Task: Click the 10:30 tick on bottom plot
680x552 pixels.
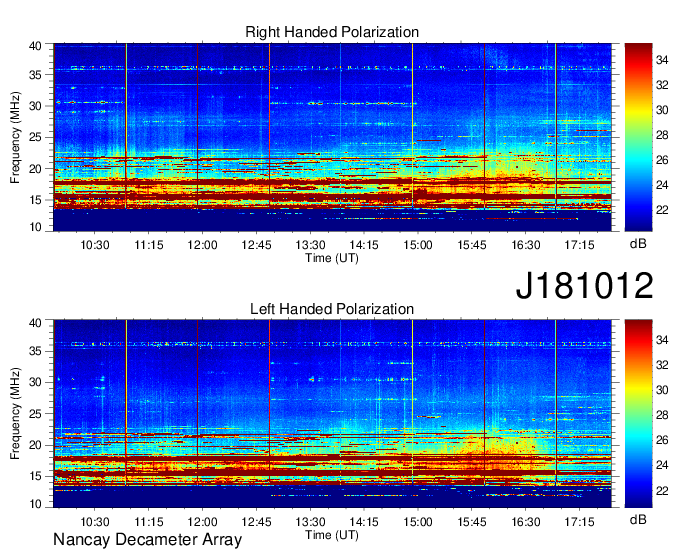Action: tap(95, 522)
